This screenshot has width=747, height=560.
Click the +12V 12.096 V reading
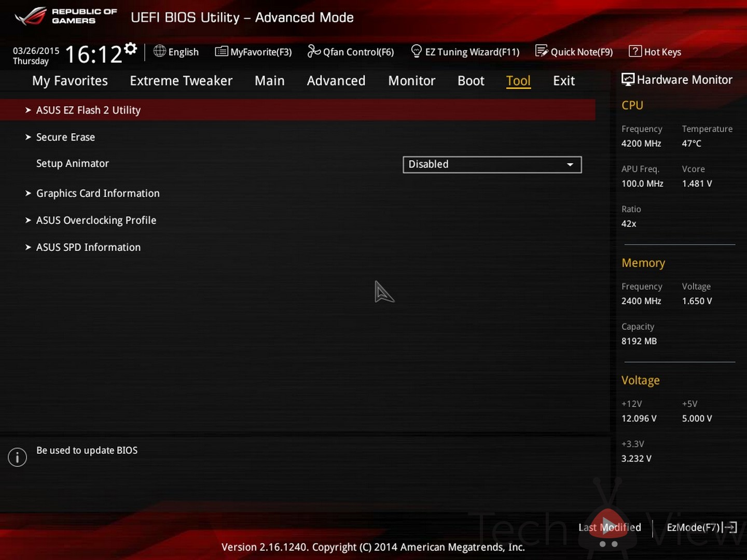click(x=639, y=418)
